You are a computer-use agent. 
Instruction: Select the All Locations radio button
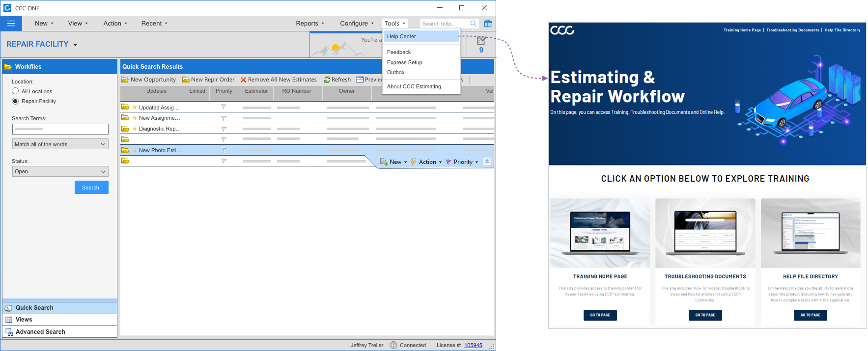point(15,91)
